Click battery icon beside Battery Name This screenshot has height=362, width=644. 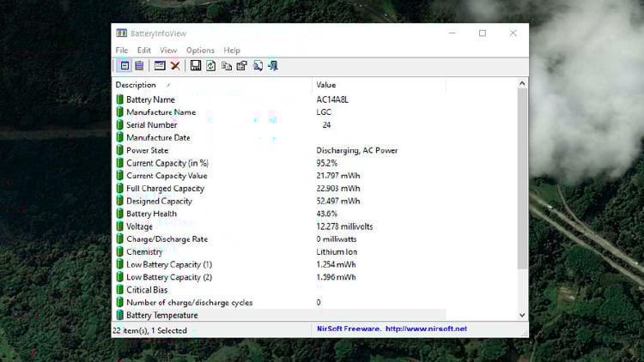pyautogui.click(x=119, y=100)
